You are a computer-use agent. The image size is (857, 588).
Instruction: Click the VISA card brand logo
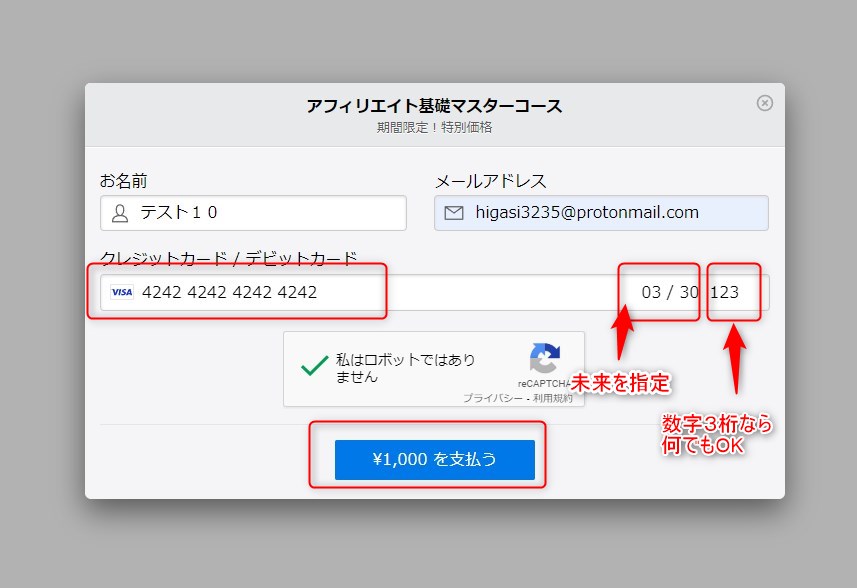(x=122, y=292)
